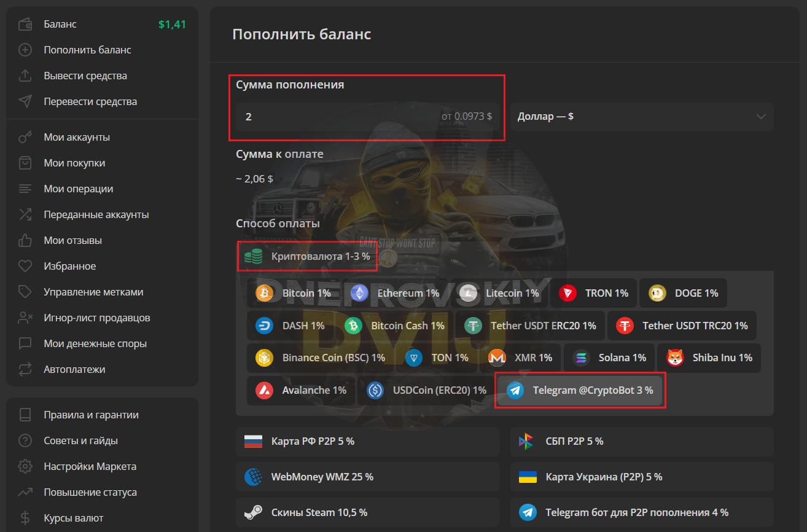
Task: Click the lines icon for Мои операции
Action: pyautogui.click(x=25, y=189)
